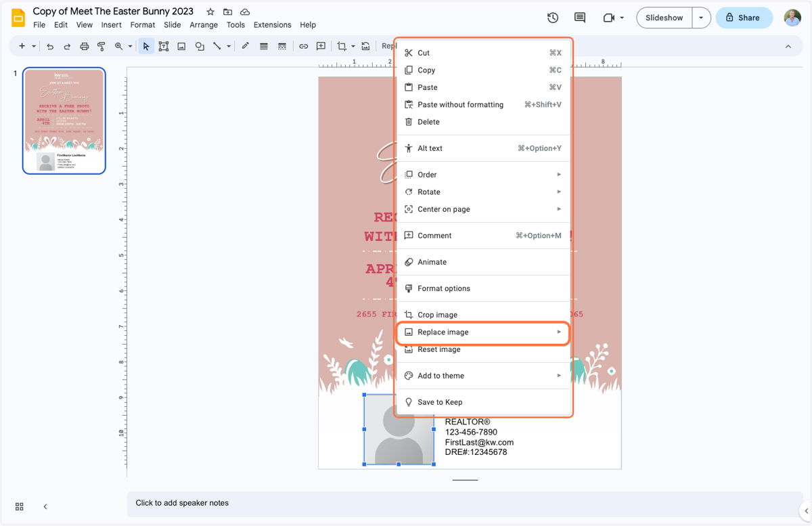This screenshot has height=526, width=812.
Task: Choose the Select arrow cursor tool
Action: 146,46
